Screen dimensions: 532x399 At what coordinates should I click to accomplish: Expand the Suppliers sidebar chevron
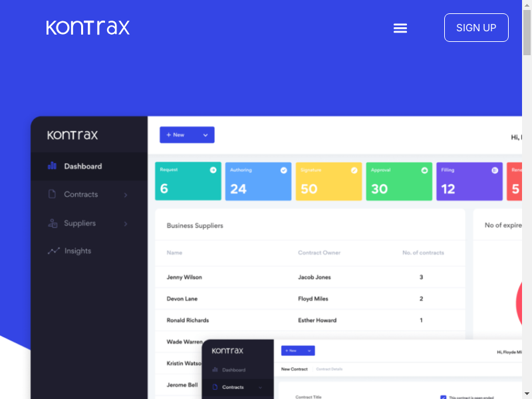tap(126, 223)
